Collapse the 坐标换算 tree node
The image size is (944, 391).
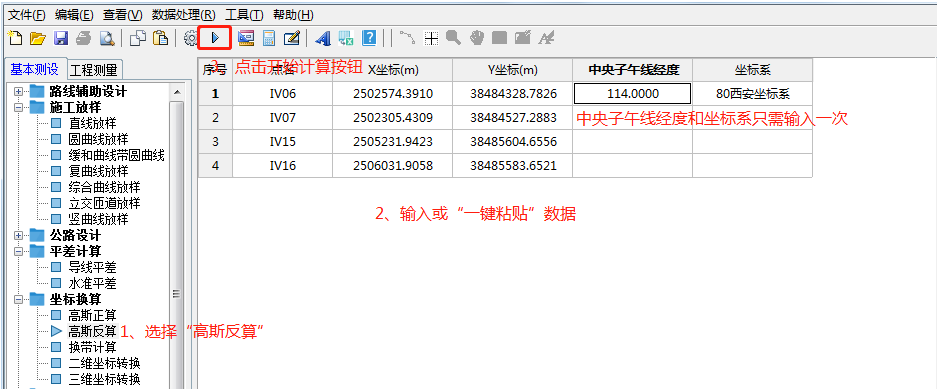click(18, 299)
